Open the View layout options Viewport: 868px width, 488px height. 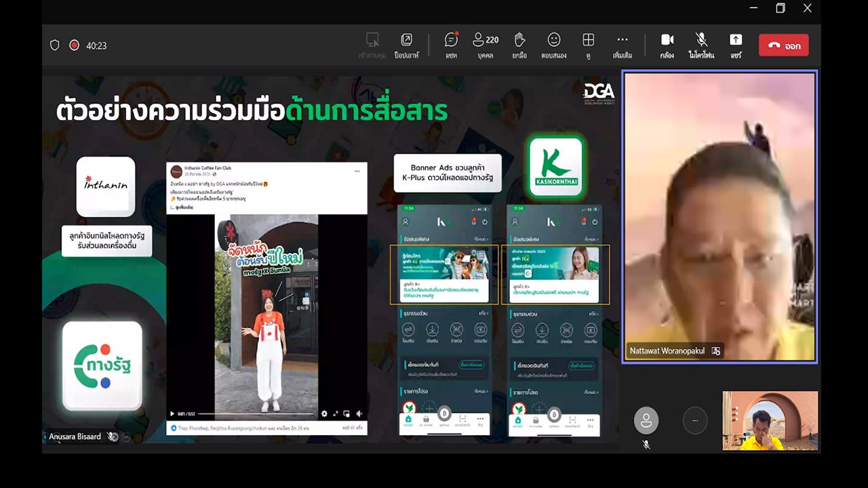(588, 45)
